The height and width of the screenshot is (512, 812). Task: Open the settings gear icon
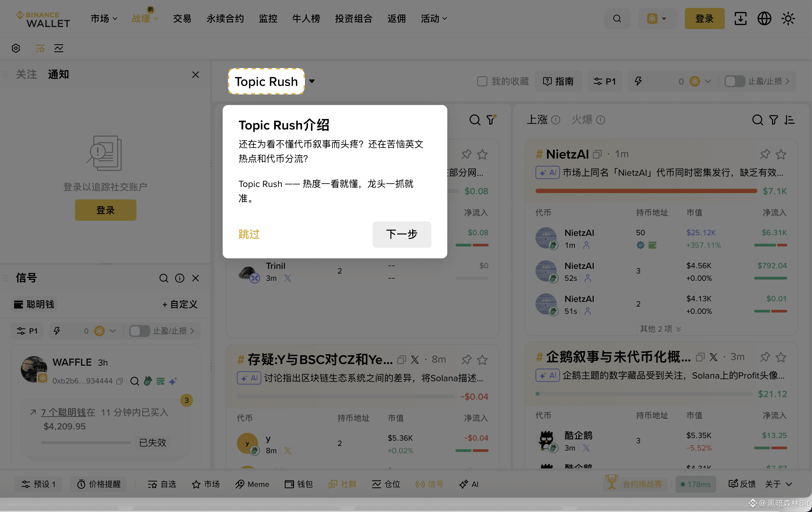coord(16,48)
